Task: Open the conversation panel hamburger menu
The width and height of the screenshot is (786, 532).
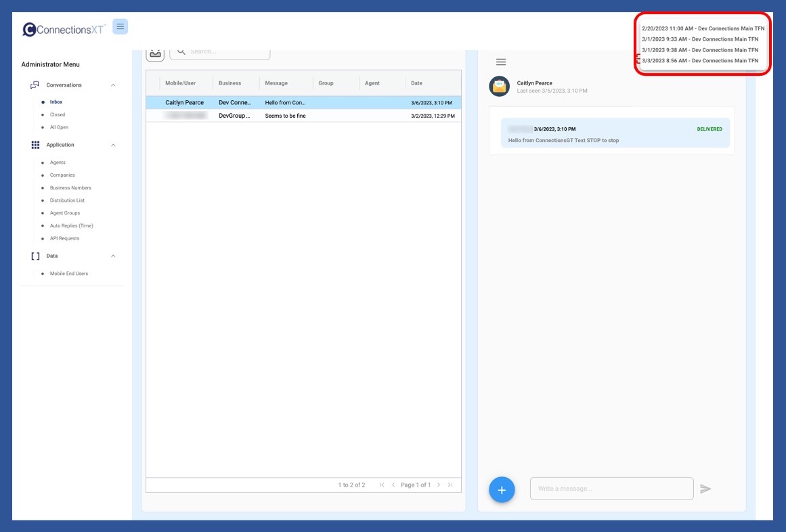Action: click(x=501, y=62)
